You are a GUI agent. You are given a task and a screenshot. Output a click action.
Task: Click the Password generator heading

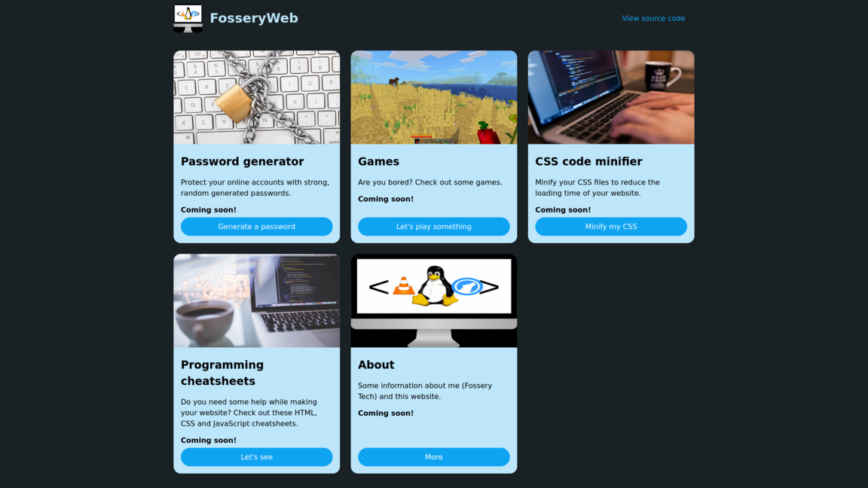point(243,162)
